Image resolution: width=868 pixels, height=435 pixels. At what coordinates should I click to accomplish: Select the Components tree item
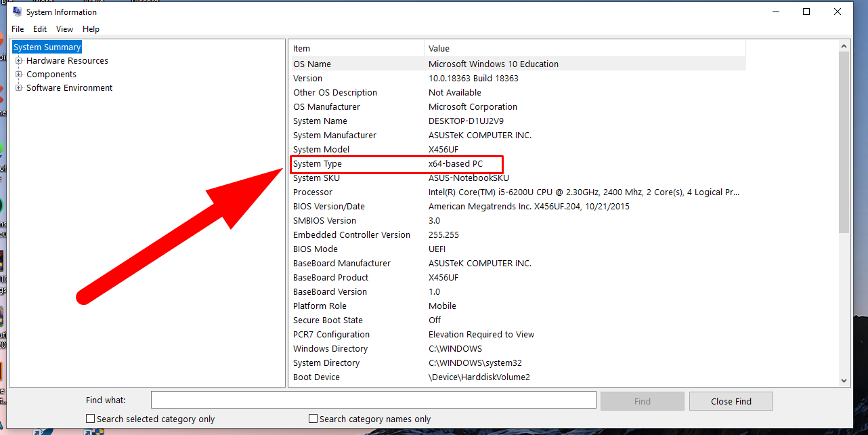[x=51, y=75]
